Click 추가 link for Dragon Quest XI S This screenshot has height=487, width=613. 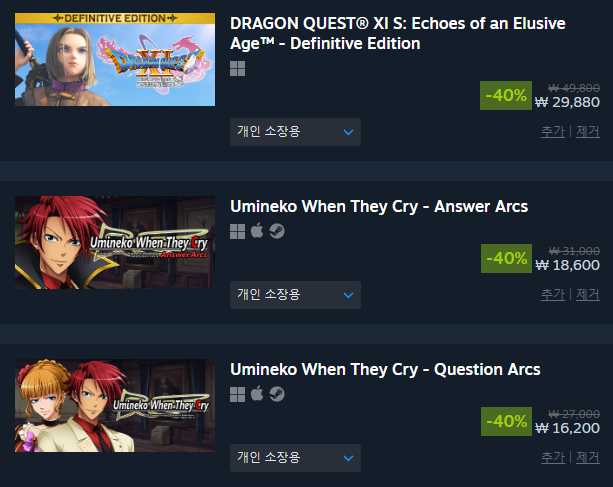pos(553,132)
